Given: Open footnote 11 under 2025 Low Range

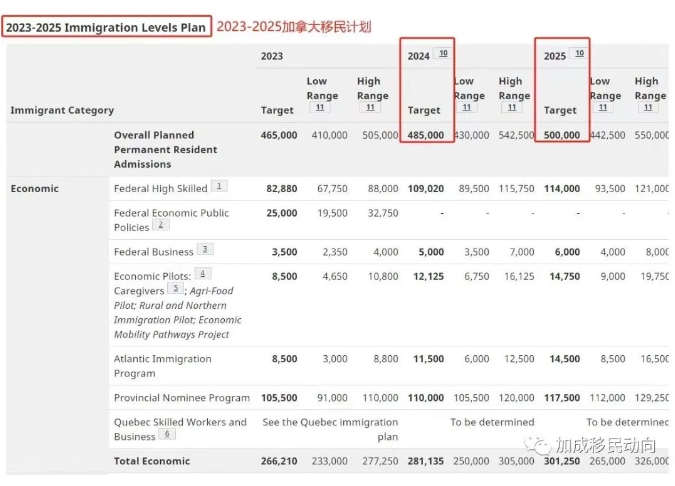Looking at the screenshot, I should pos(603,108).
